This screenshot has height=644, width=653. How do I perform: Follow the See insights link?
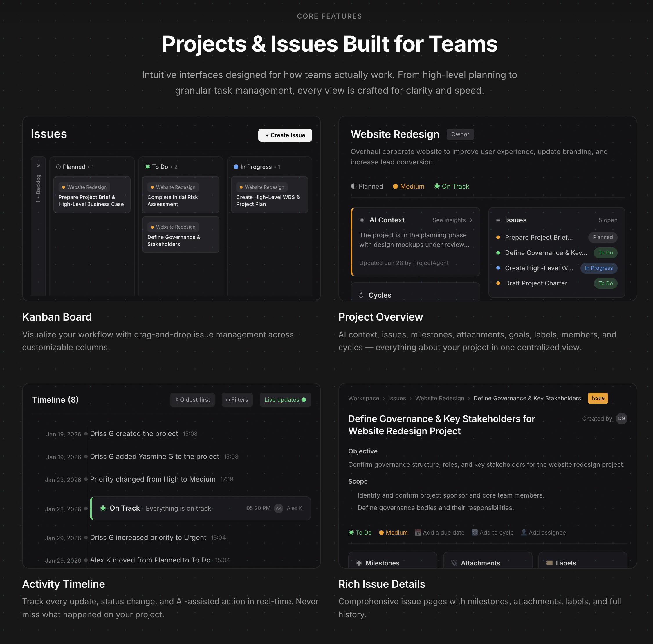pyautogui.click(x=452, y=220)
